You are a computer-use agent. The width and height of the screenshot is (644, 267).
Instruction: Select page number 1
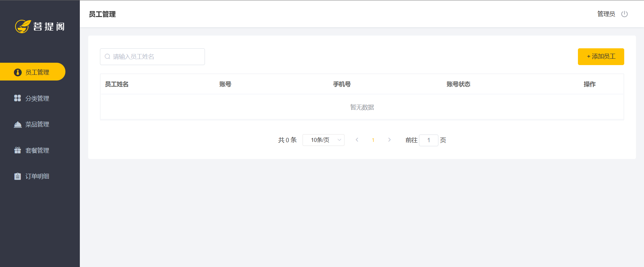[373, 140]
